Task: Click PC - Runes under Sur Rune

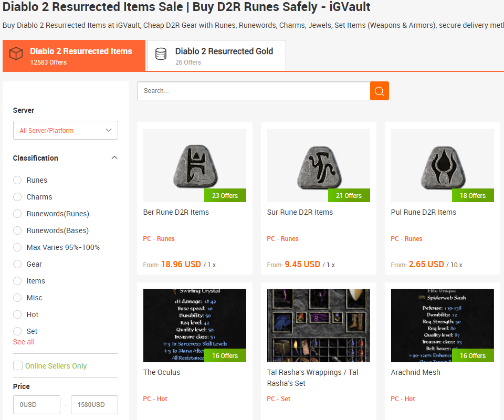Action: point(282,239)
